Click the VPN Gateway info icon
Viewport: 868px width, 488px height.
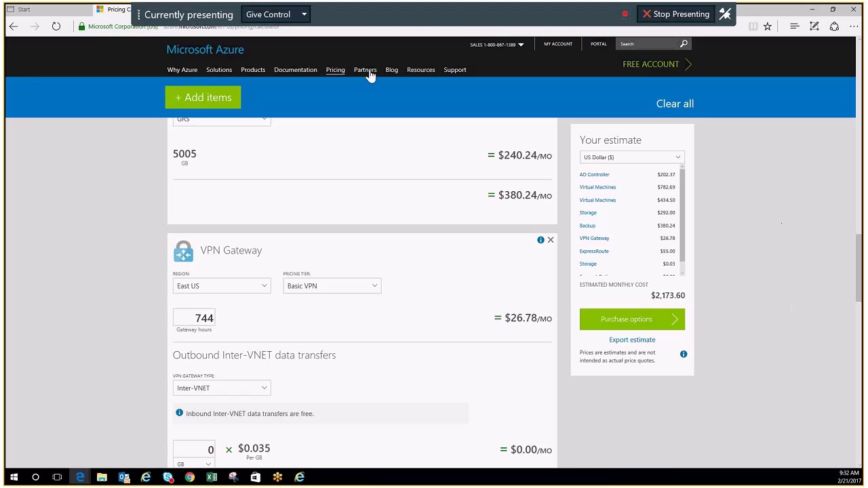(540, 240)
